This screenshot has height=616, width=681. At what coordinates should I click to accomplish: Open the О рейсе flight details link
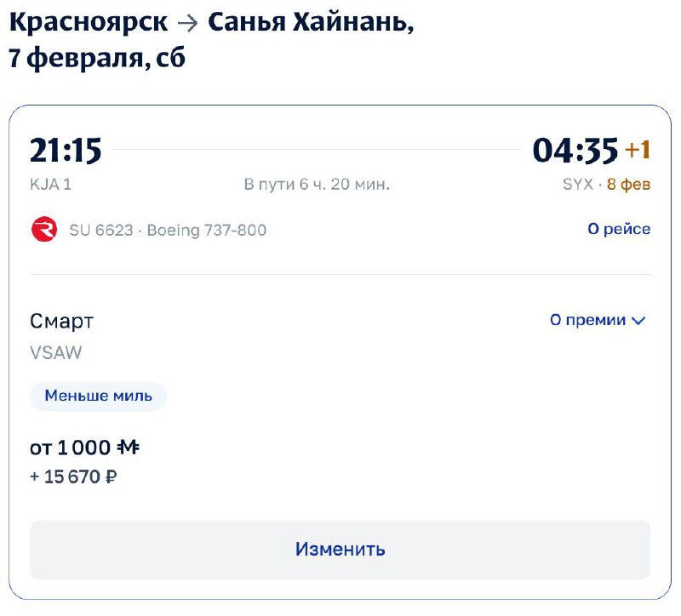[x=619, y=229]
